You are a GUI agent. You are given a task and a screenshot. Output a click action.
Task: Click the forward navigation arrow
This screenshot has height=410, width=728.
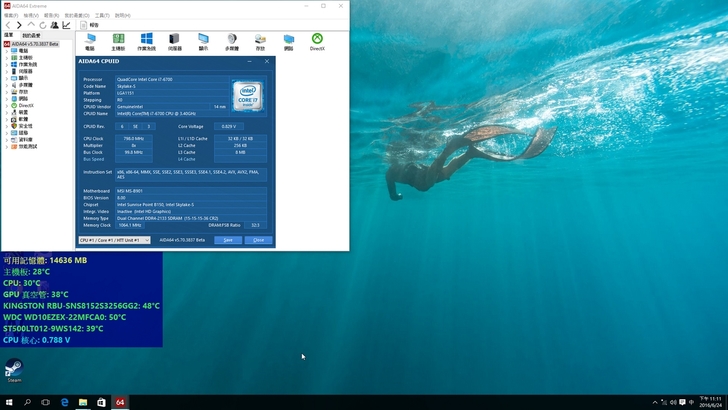pyautogui.click(x=18, y=25)
